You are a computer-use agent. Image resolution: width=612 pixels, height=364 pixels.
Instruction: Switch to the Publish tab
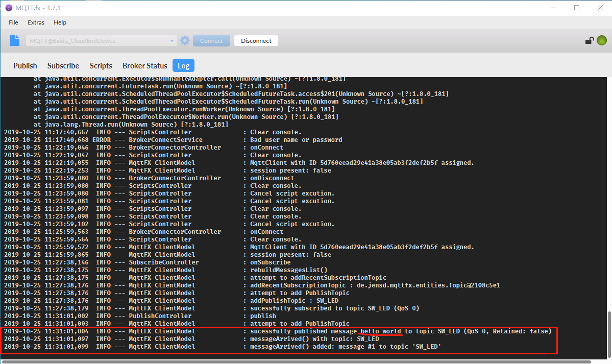(25, 65)
